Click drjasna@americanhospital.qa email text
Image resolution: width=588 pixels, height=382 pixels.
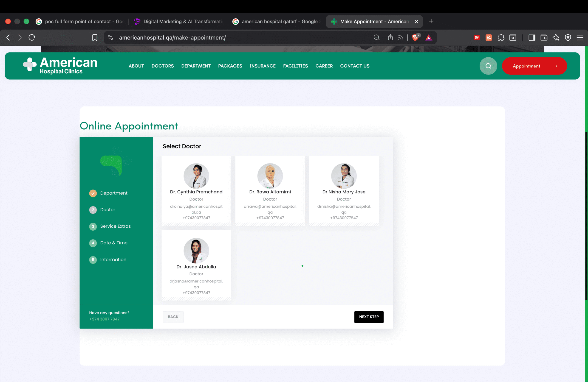coord(196,284)
